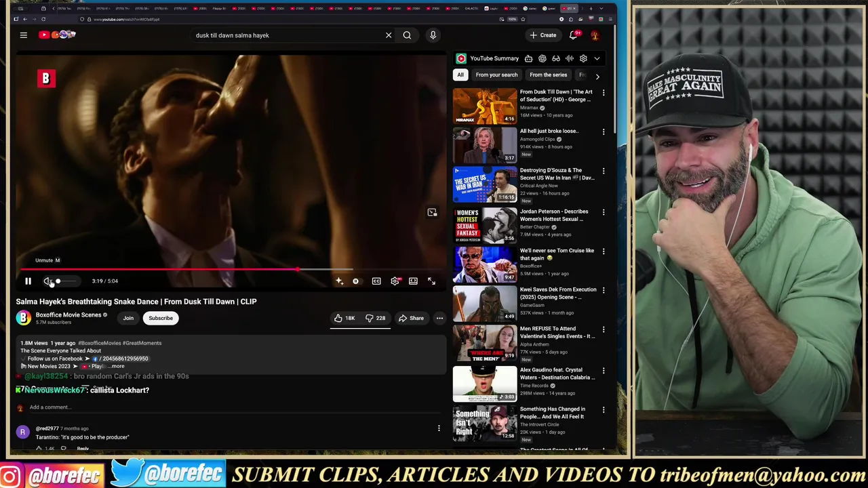Open the YouTube hamburger guide menu

[23, 35]
